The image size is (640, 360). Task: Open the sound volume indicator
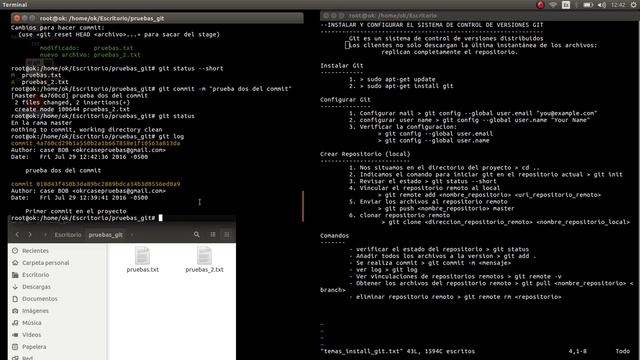click(602, 5)
